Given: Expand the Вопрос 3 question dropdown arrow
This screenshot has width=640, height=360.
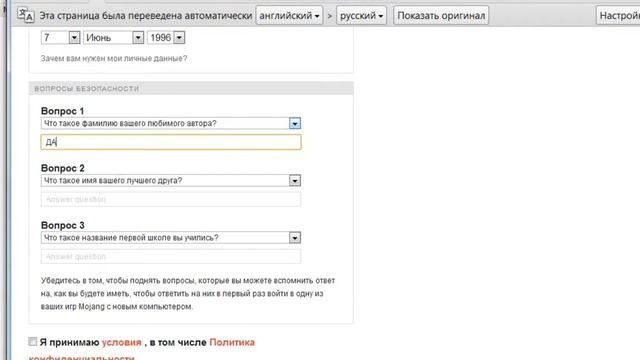Looking at the screenshot, I should [295, 238].
